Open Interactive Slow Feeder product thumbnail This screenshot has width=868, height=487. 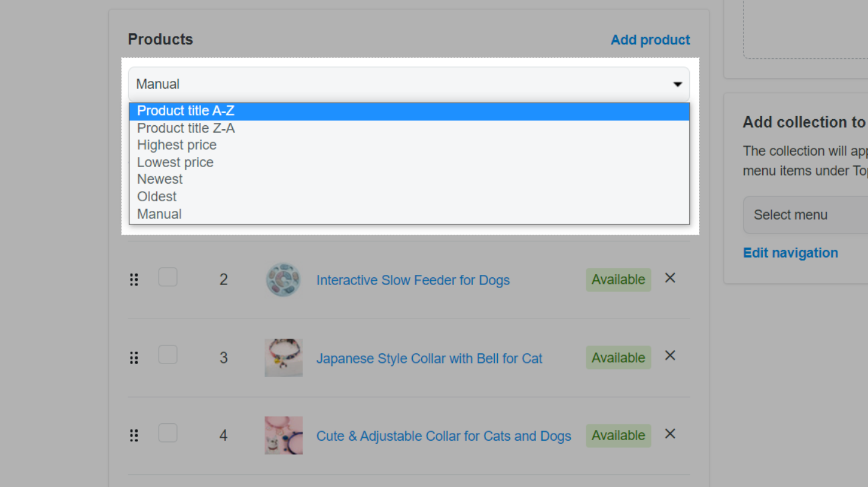pyautogui.click(x=283, y=280)
